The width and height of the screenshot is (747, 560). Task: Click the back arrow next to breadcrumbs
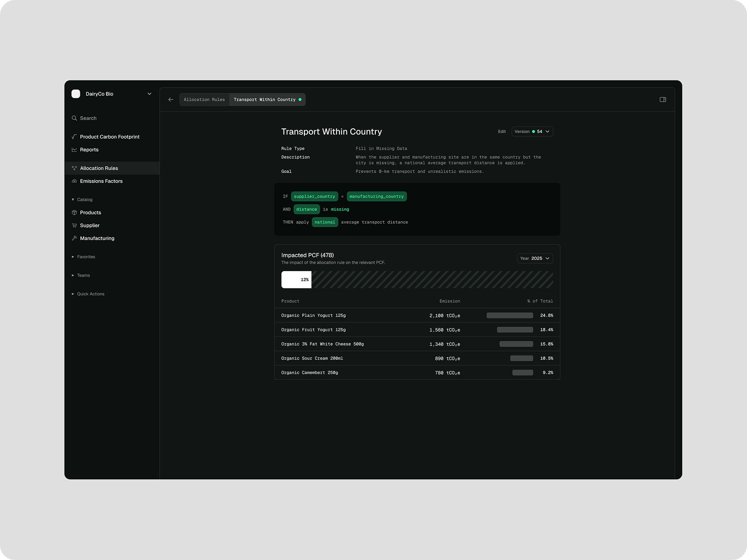[x=171, y=99]
